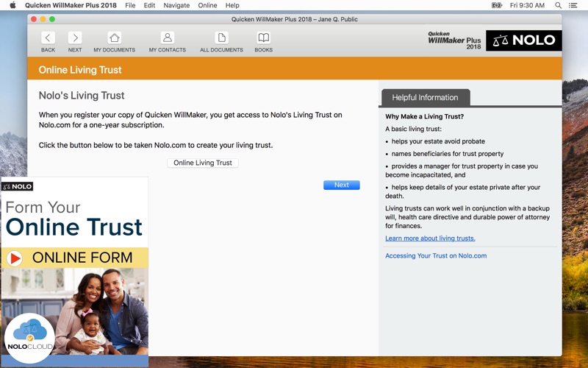This screenshot has height=368, width=588.
Task: Open Spotlight search in menu bar
Action: (x=558, y=5)
